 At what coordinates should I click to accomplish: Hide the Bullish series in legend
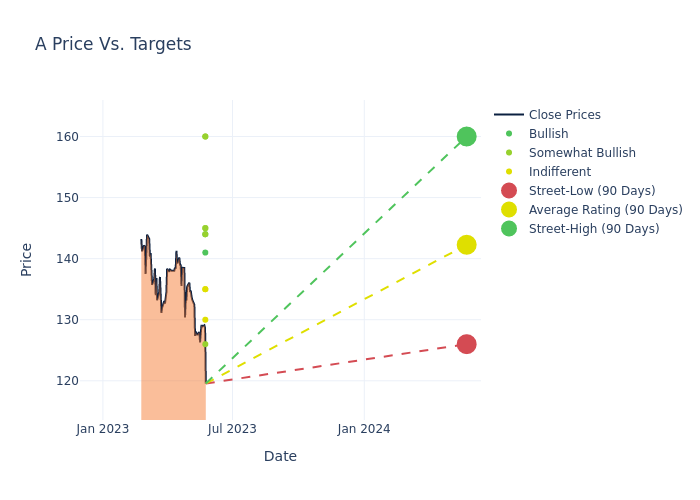[x=548, y=134]
